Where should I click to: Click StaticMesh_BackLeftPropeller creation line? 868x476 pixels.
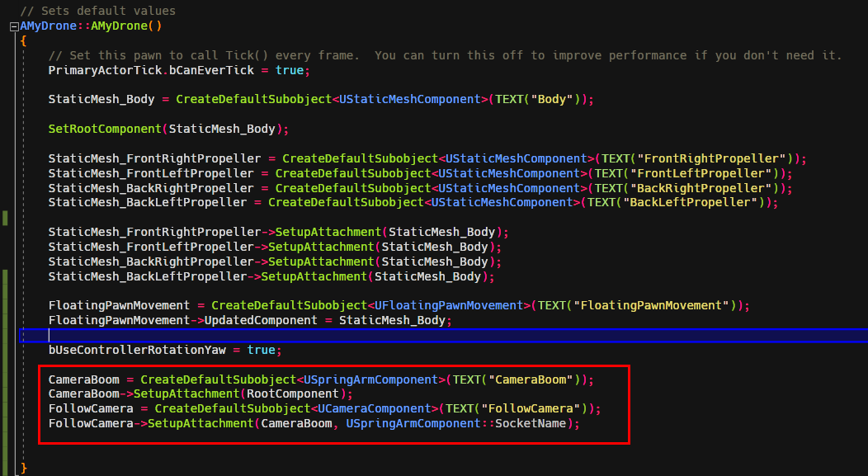[x=413, y=203]
